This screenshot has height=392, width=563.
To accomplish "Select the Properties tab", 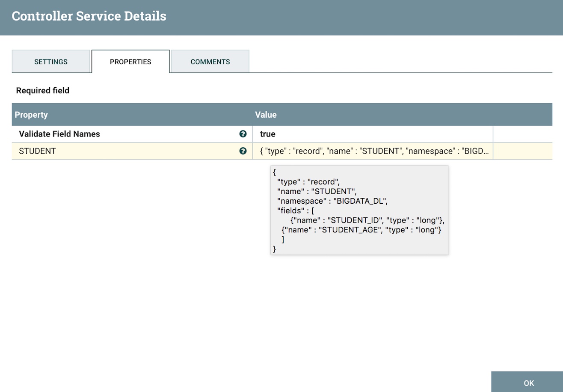I will click(x=130, y=62).
